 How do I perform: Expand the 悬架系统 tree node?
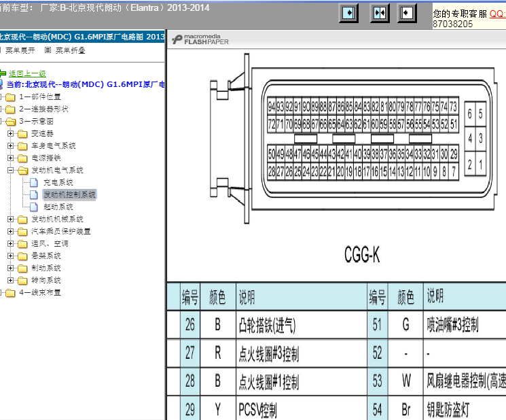pos(11,256)
